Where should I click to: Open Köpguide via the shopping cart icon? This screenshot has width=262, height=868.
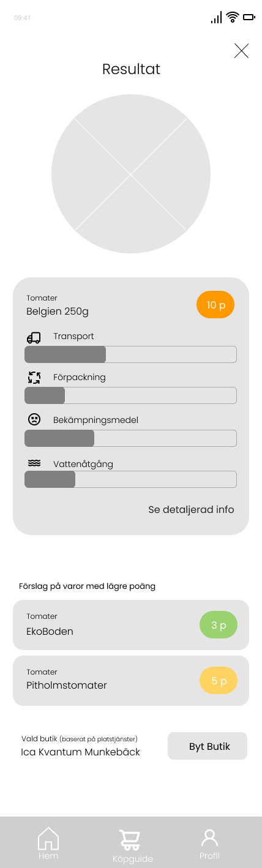[x=129, y=840]
